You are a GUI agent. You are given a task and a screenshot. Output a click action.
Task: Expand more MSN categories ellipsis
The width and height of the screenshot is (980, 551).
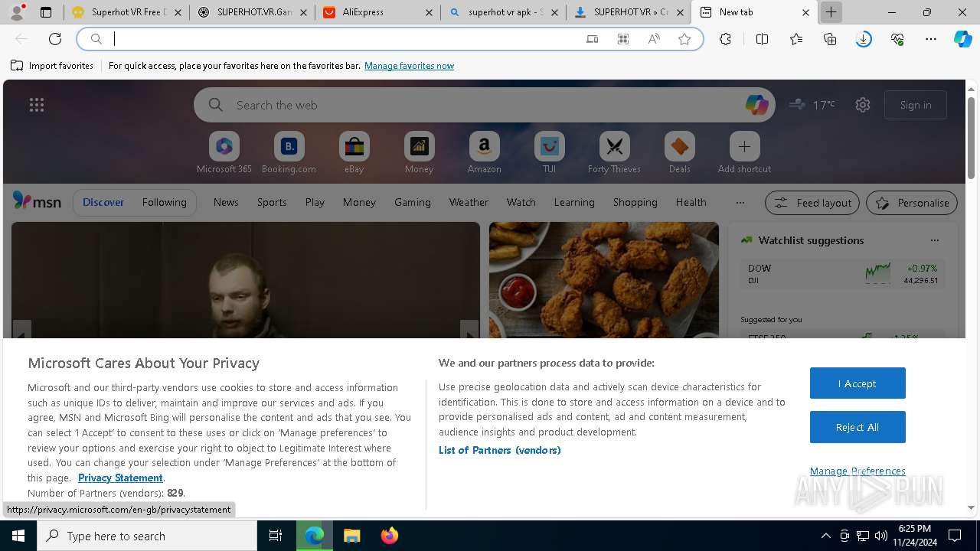coord(740,202)
